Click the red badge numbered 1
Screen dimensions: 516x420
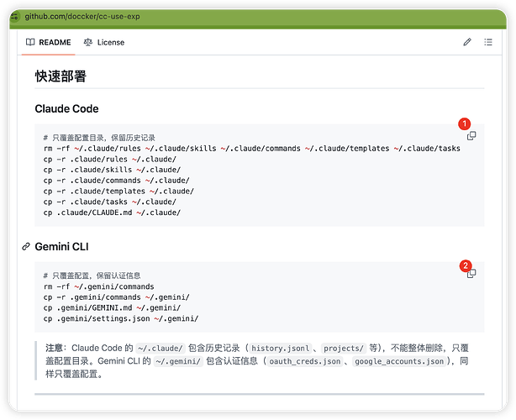pos(464,123)
